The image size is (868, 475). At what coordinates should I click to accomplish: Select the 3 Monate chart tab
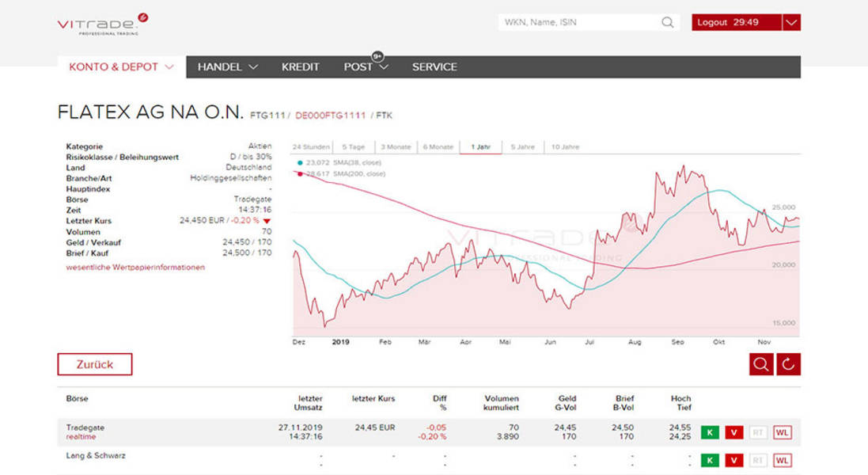(x=396, y=147)
